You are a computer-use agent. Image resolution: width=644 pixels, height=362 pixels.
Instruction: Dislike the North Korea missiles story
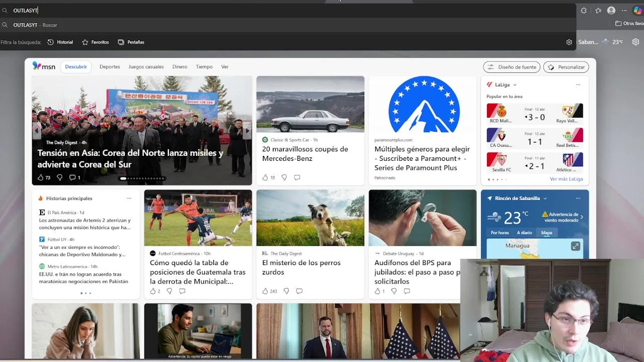(59, 177)
